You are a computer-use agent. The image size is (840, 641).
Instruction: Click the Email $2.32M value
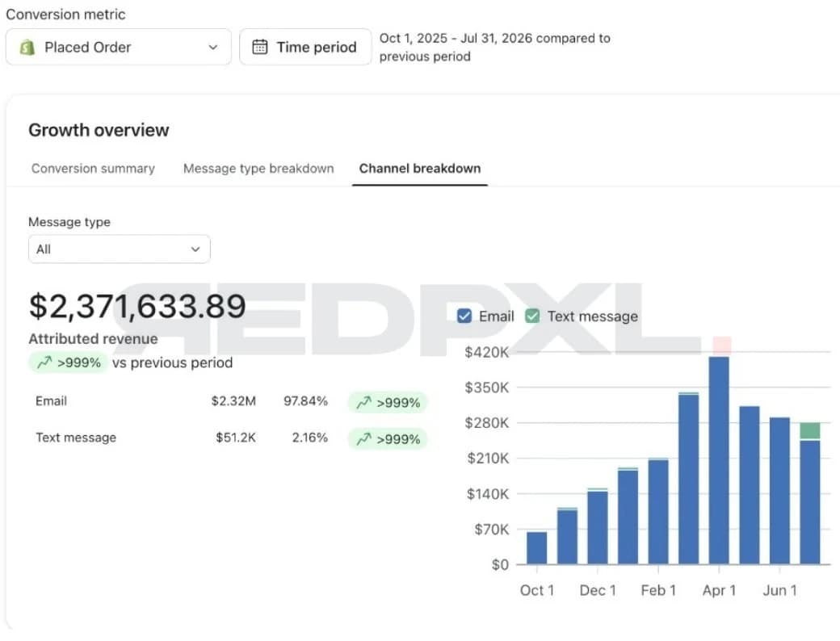coord(233,401)
